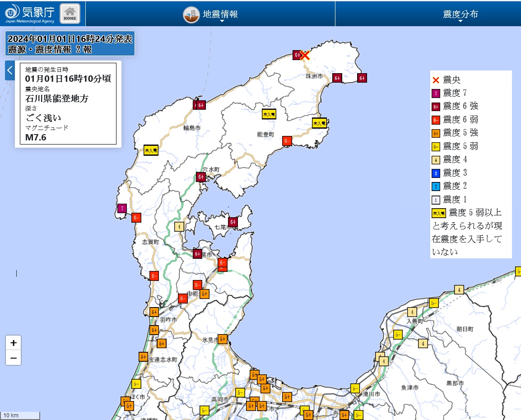Open the 震度分布 dropdown menu
This screenshot has height=420, width=521.
click(x=460, y=14)
